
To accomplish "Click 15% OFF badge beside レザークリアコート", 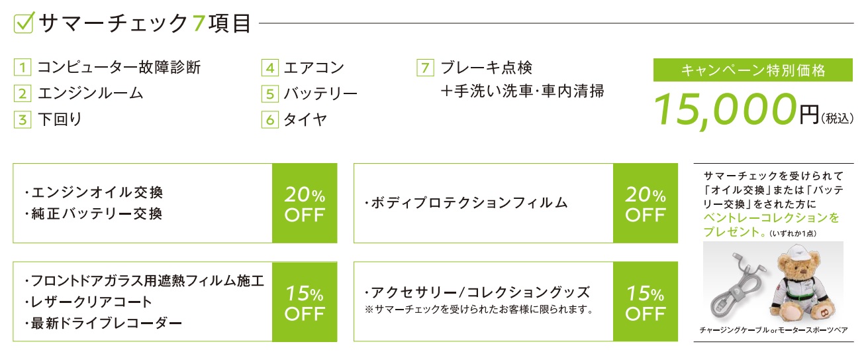I will coord(305,302).
